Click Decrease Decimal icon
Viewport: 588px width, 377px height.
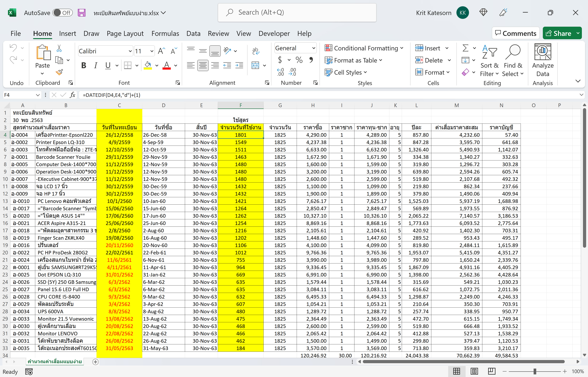(292, 72)
